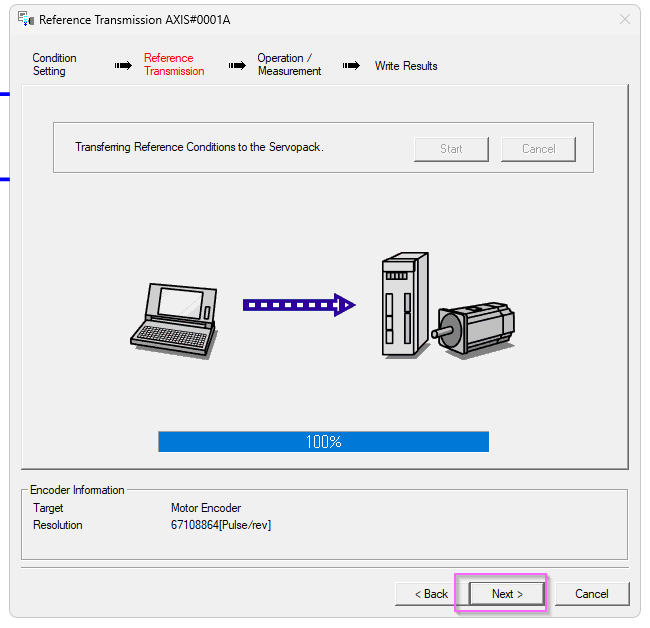Click the 'Motor Encoder' value
This screenshot has height=628, width=650.
click(206, 508)
